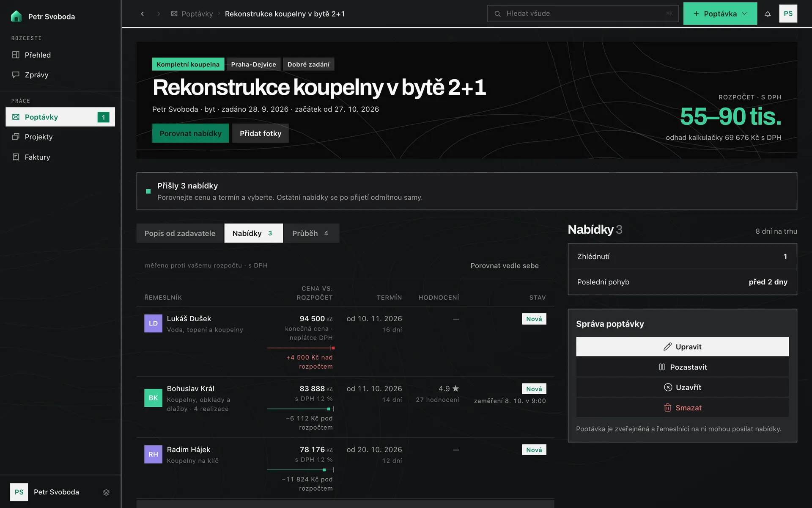Click the Poslední pohyb row
This screenshot has height=508, width=812.
pyautogui.click(x=682, y=282)
